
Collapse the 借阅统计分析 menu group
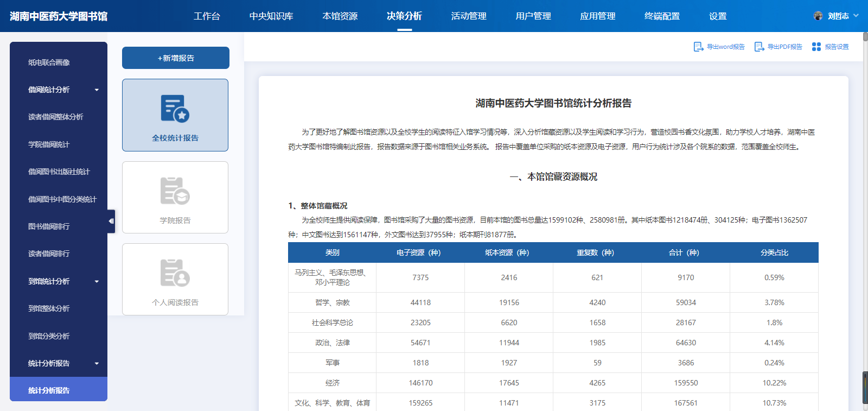tap(97, 90)
